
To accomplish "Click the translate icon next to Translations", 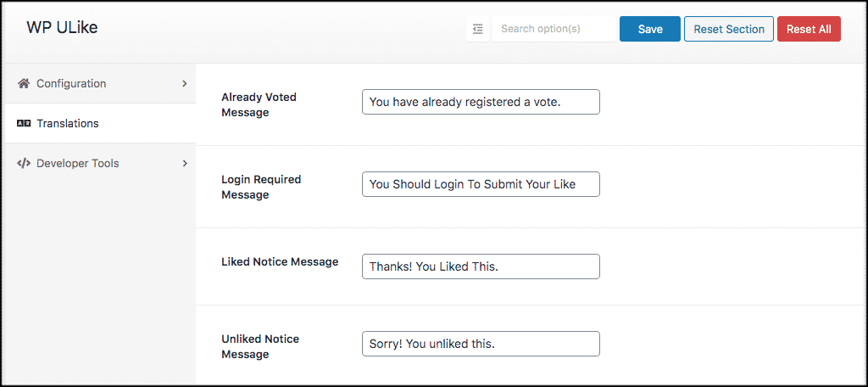I will 23,124.
